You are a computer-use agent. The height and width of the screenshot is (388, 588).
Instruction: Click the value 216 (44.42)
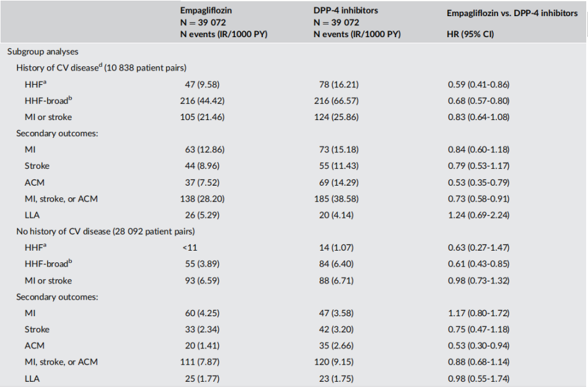click(202, 101)
